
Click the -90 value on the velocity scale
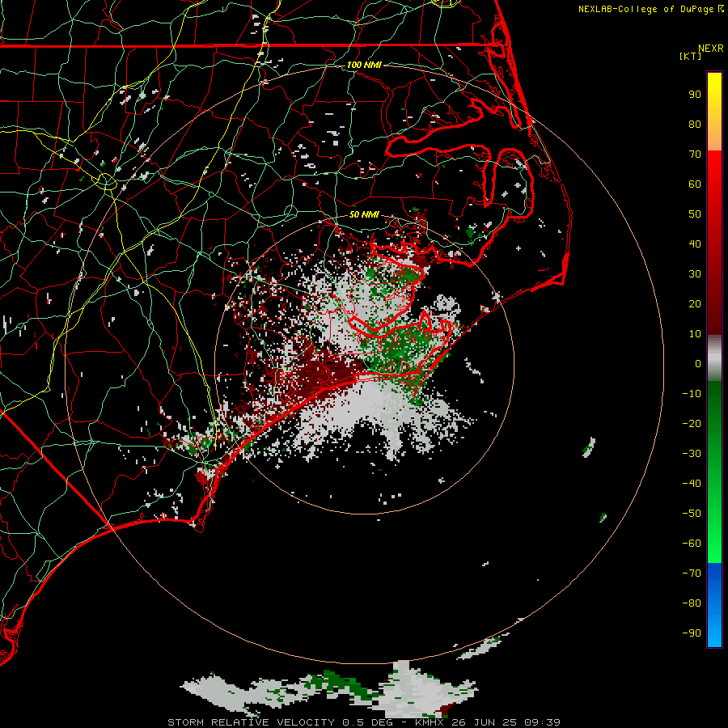pos(692,633)
